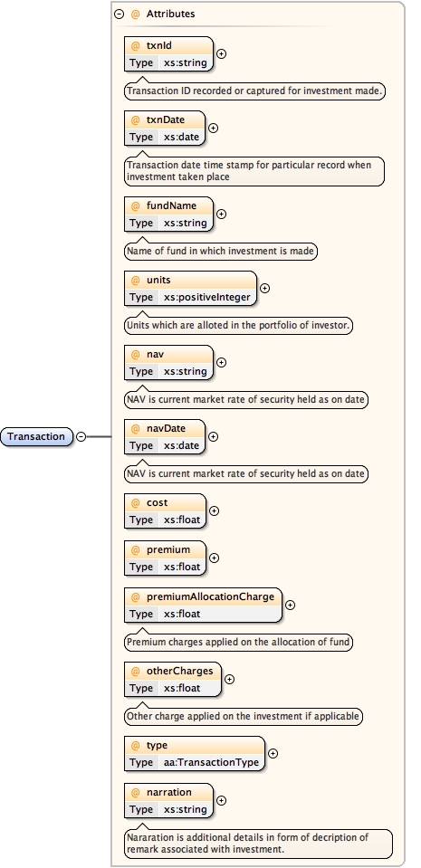Click the plus icon beside type attribute
The width and height of the screenshot is (421, 868).
pos(273,753)
